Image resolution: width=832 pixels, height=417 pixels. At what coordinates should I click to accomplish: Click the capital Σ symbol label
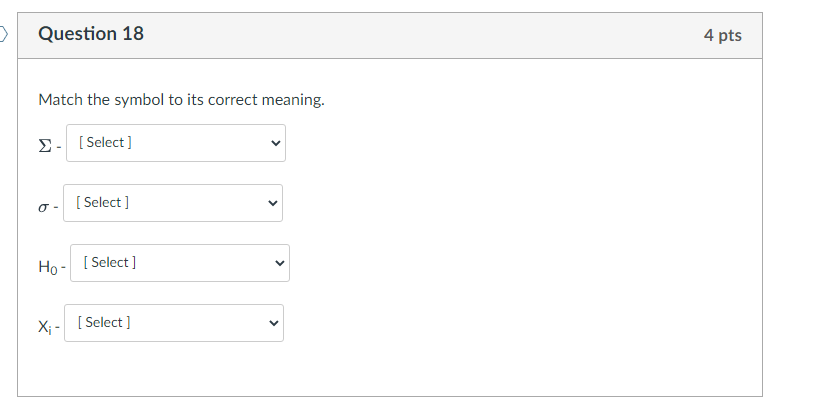[x=44, y=145]
